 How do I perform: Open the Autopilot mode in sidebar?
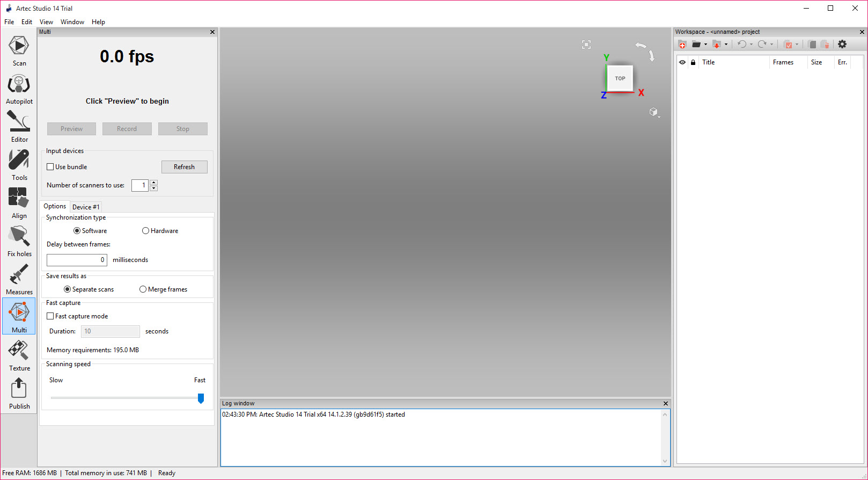(x=19, y=90)
